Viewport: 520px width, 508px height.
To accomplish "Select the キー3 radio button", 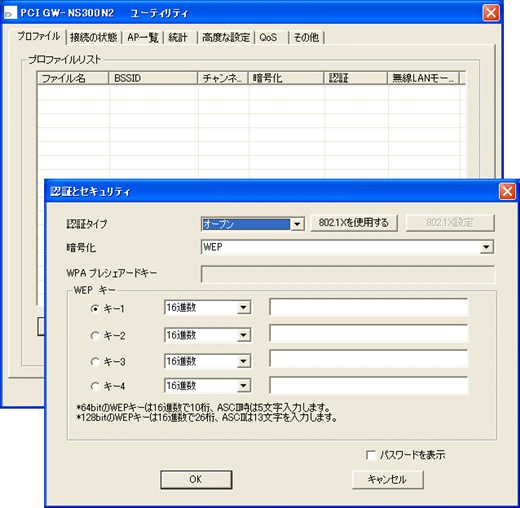I will [x=95, y=361].
